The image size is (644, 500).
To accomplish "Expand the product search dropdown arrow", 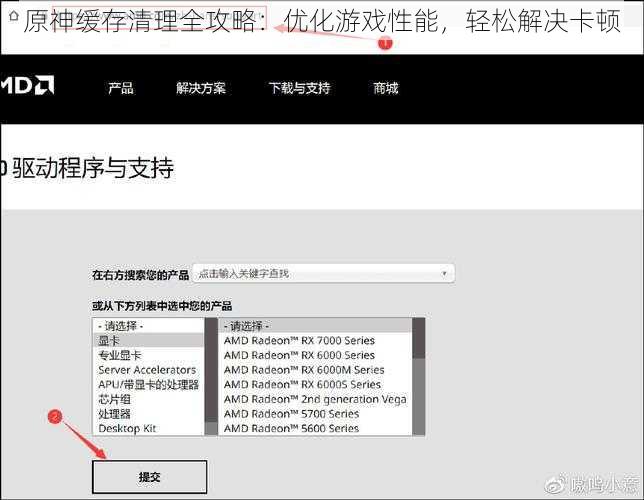I will [444, 274].
